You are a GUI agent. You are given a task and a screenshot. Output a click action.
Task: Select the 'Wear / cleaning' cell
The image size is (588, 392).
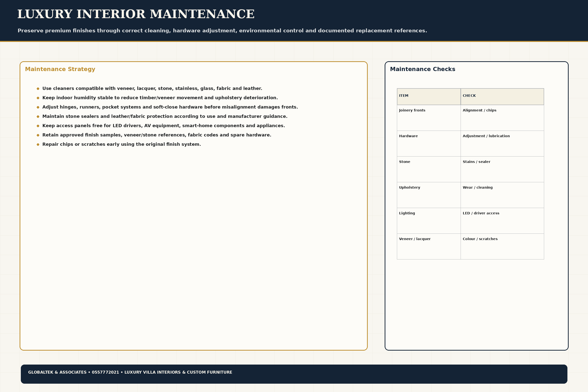tap(502, 195)
